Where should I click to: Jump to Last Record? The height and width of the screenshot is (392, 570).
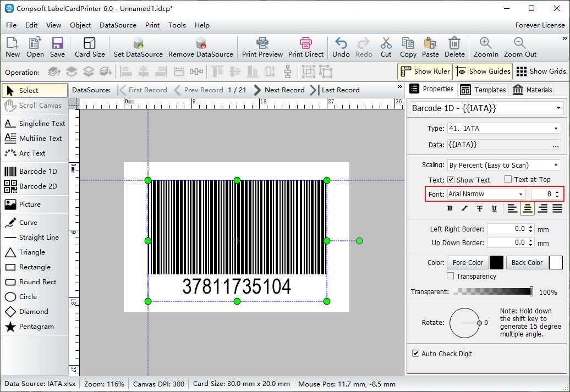335,90
